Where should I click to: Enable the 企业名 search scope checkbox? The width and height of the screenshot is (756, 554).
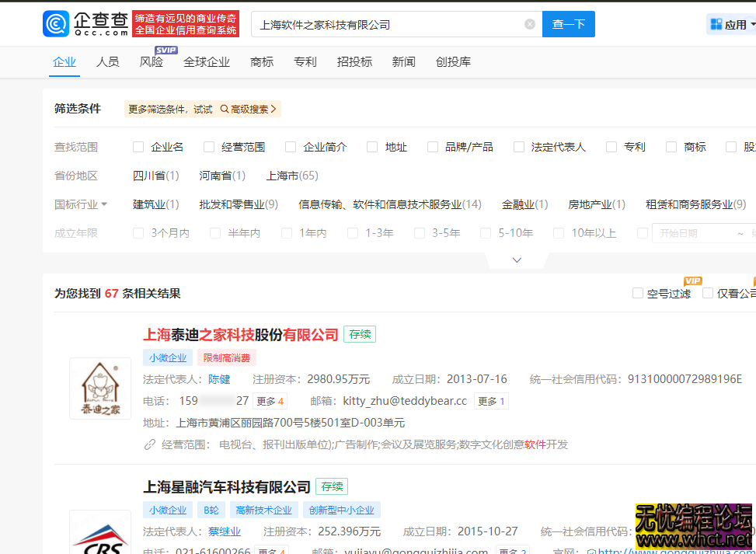point(137,146)
